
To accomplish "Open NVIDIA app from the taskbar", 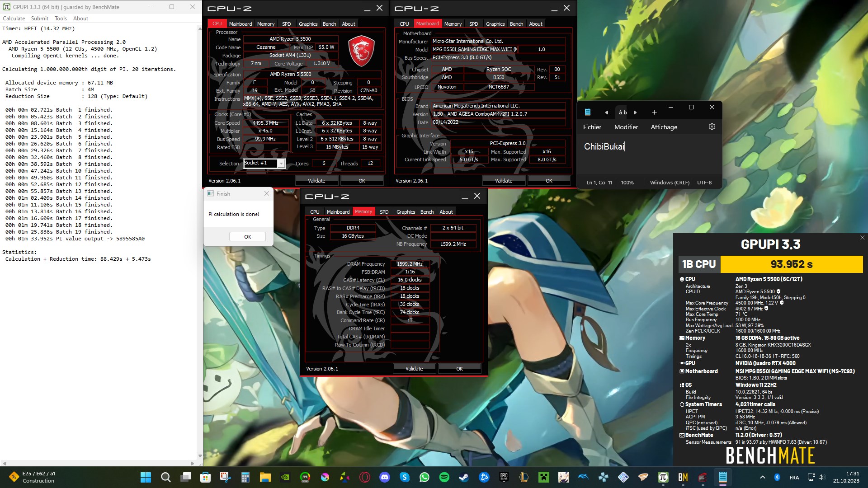I will pos(285,477).
